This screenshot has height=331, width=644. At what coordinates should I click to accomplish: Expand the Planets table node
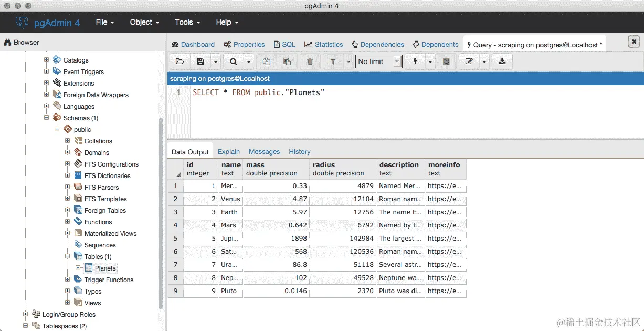78,268
